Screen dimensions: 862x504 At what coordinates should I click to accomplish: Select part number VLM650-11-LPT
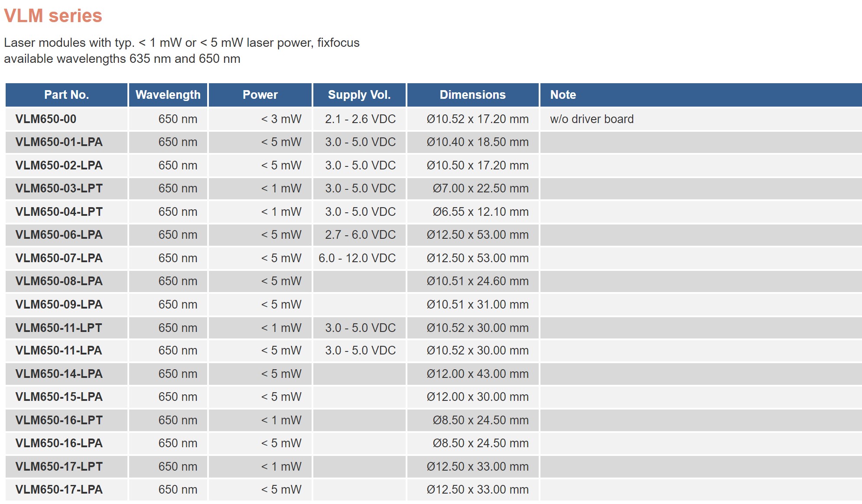(x=59, y=328)
